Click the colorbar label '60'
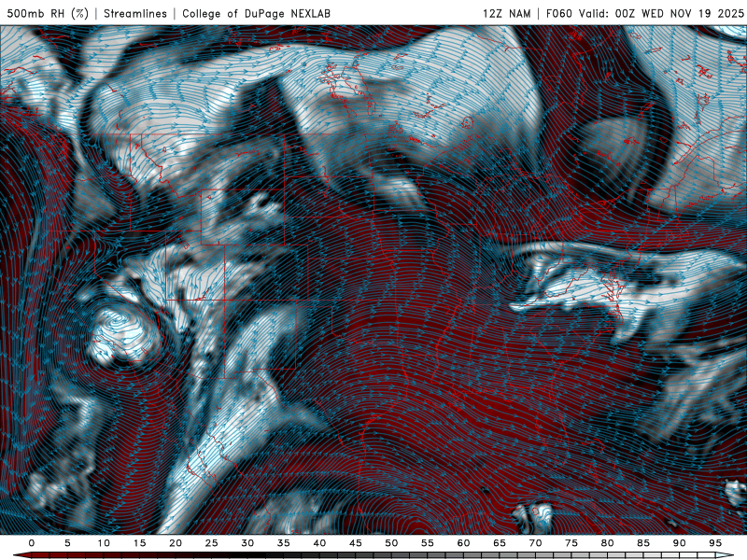This screenshot has height=560, width=747. pos(463,543)
